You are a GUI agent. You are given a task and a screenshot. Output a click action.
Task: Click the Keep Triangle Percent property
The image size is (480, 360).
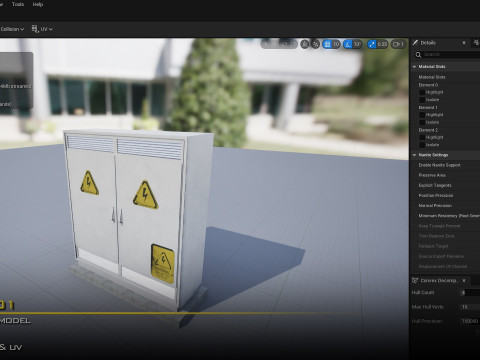(439, 226)
